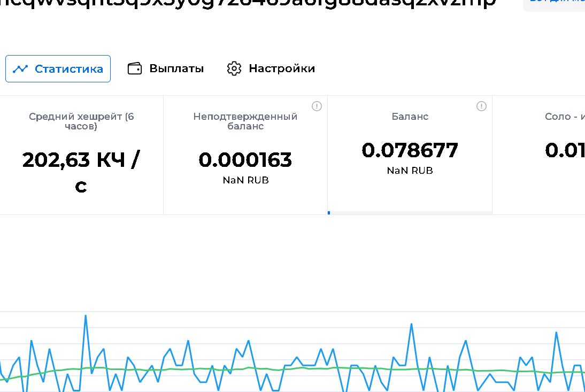The height and width of the screenshot is (392, 585).
Task: Click the balance payout progress bar
Action: coord(410,213)
